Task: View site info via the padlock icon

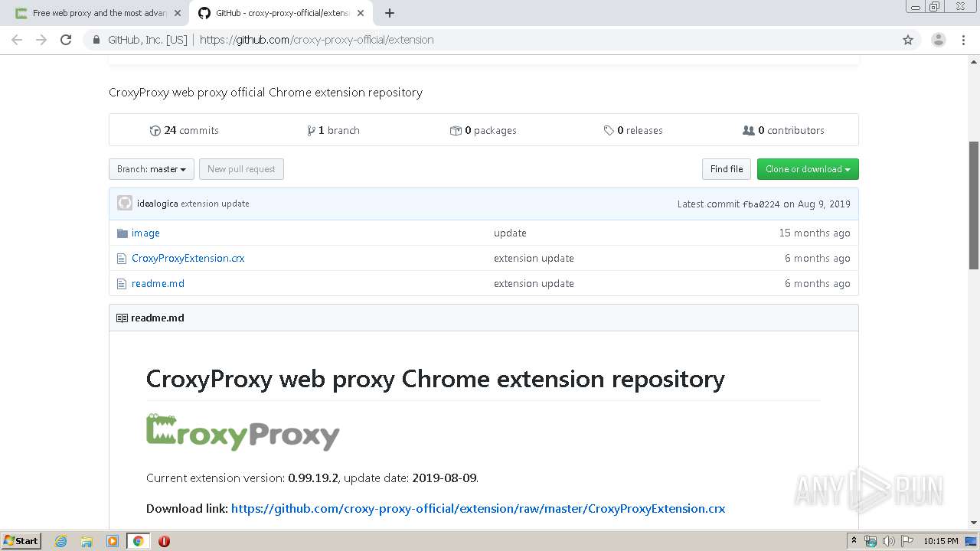Action: (96, 40)
